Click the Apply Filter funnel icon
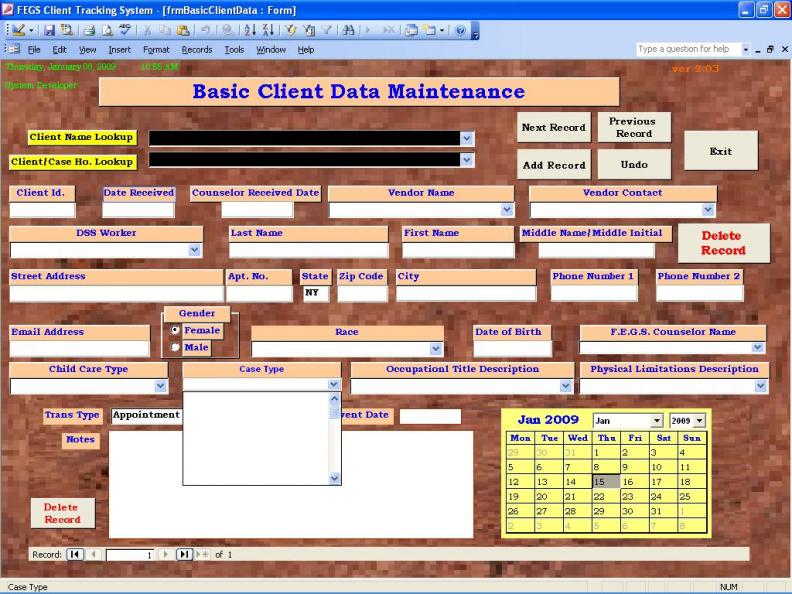This screenshot has height=594, width=792. [x=327, y=30]
